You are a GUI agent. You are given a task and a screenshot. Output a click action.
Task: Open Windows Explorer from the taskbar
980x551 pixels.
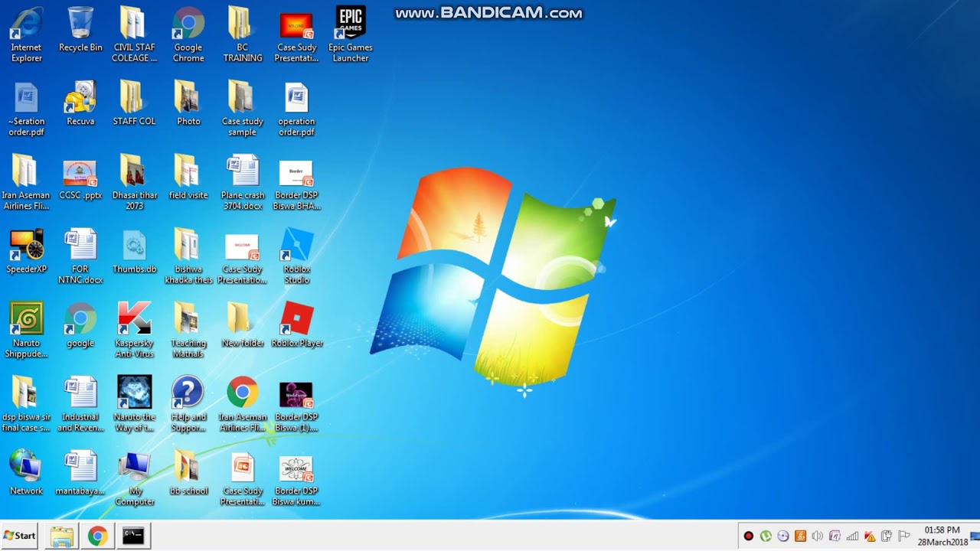[x=62, y=536]
